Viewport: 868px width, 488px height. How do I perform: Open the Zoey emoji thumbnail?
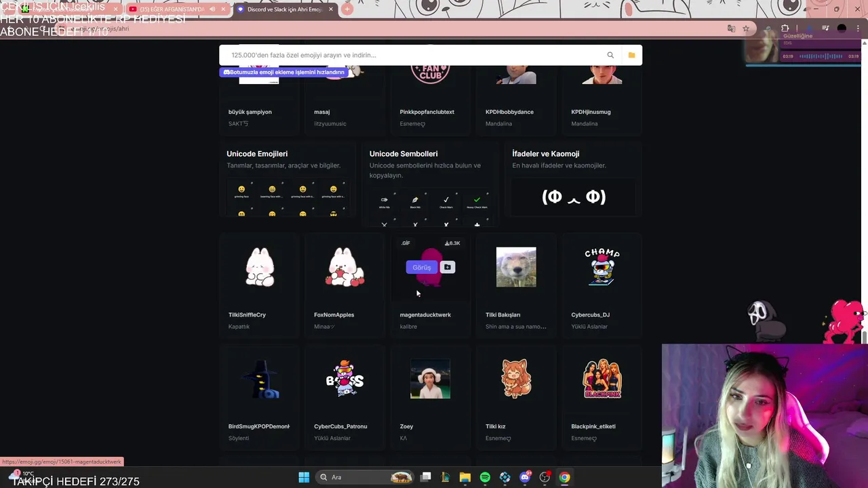(x=431, y=379)
